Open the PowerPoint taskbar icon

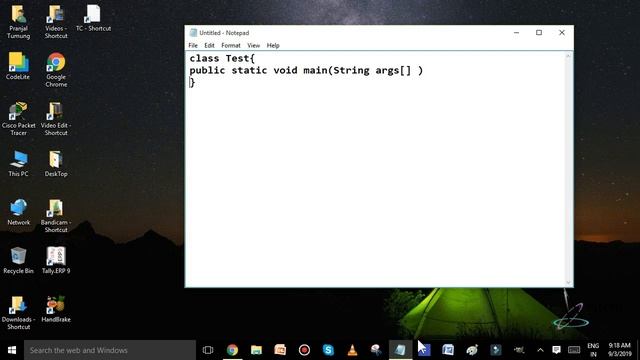pyautogui.click(x=280, y=350)
